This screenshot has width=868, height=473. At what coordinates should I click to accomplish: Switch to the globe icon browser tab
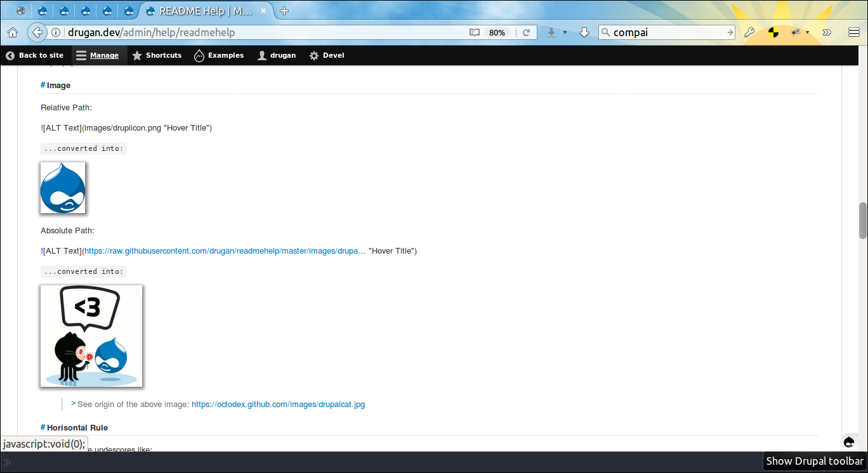(22, 11)
